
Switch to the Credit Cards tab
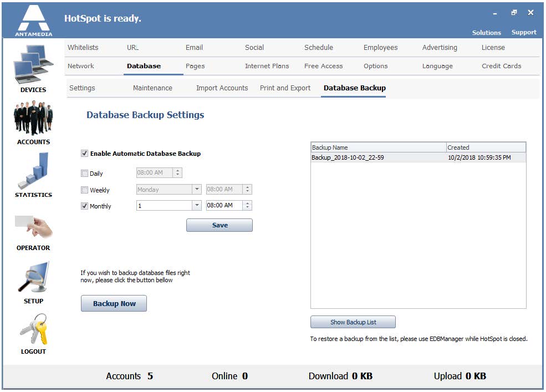(502, 66)
